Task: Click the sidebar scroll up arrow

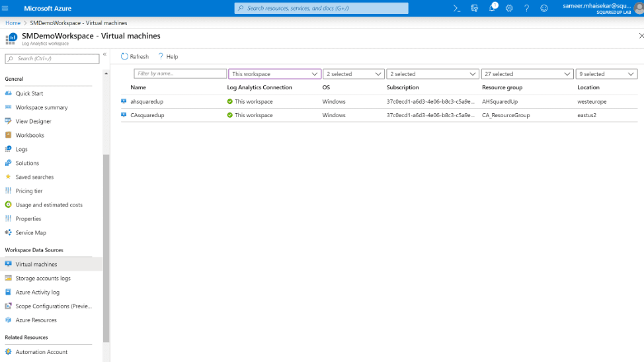Action: pos(106,73)
